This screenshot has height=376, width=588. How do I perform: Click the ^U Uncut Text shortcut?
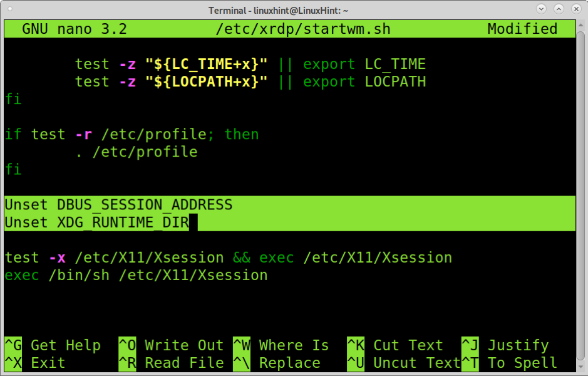pyautogui.click(x=404, y=363)
